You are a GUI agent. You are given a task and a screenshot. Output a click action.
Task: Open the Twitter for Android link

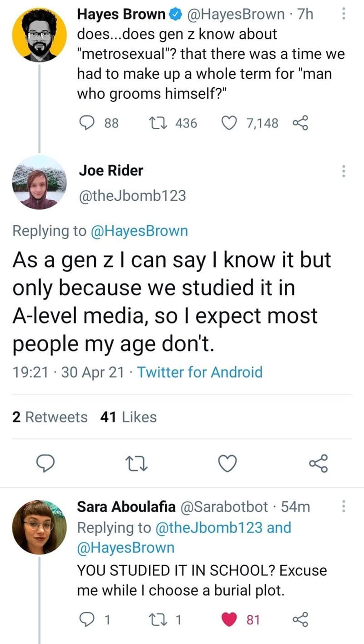pyautogui.click(x=200, y=372)
